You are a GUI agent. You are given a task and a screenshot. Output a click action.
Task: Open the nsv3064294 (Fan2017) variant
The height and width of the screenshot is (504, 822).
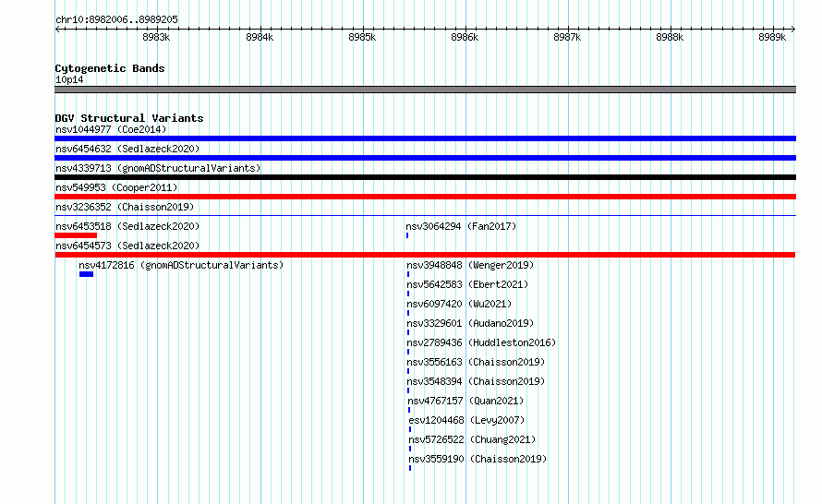click(x=461, y=226)
